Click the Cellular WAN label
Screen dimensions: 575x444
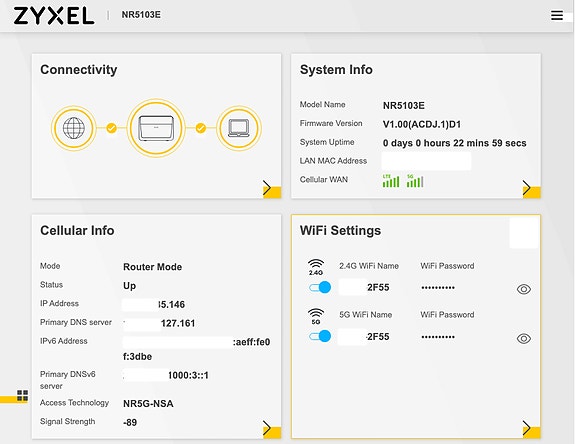[324, 180]
